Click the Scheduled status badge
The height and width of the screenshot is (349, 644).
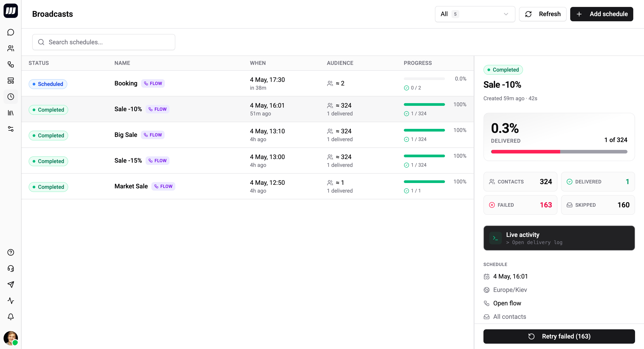pyautogui.click(x=48, y=84)
